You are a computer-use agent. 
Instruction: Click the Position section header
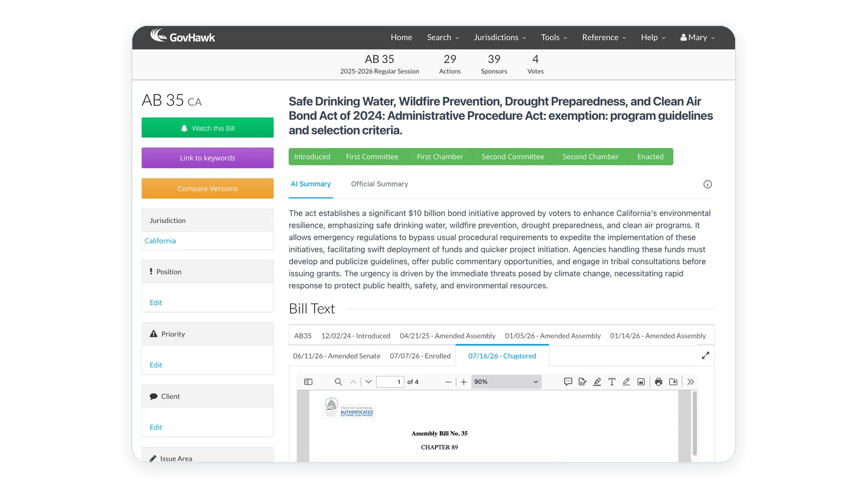pyautogui.click(x=208, y=272)
